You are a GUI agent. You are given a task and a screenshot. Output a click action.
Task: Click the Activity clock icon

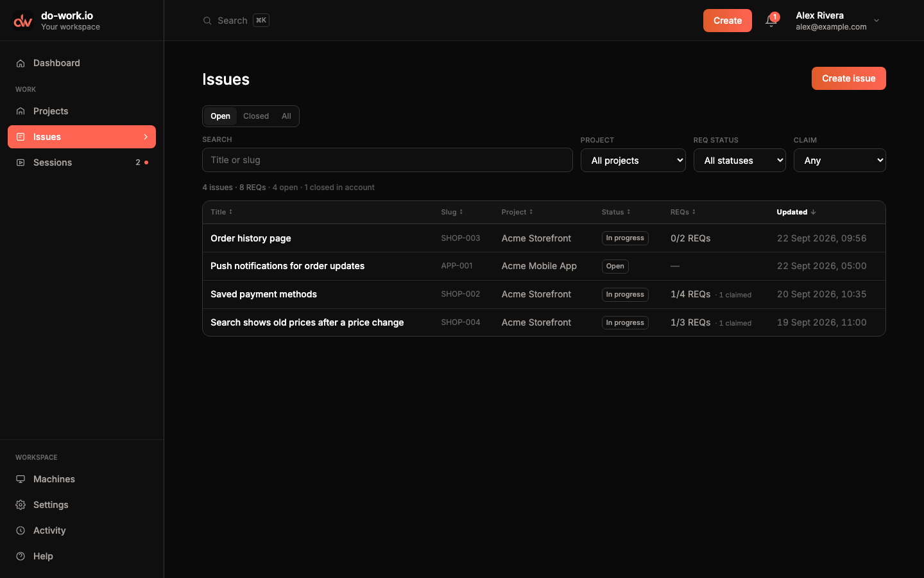[21, 530]
